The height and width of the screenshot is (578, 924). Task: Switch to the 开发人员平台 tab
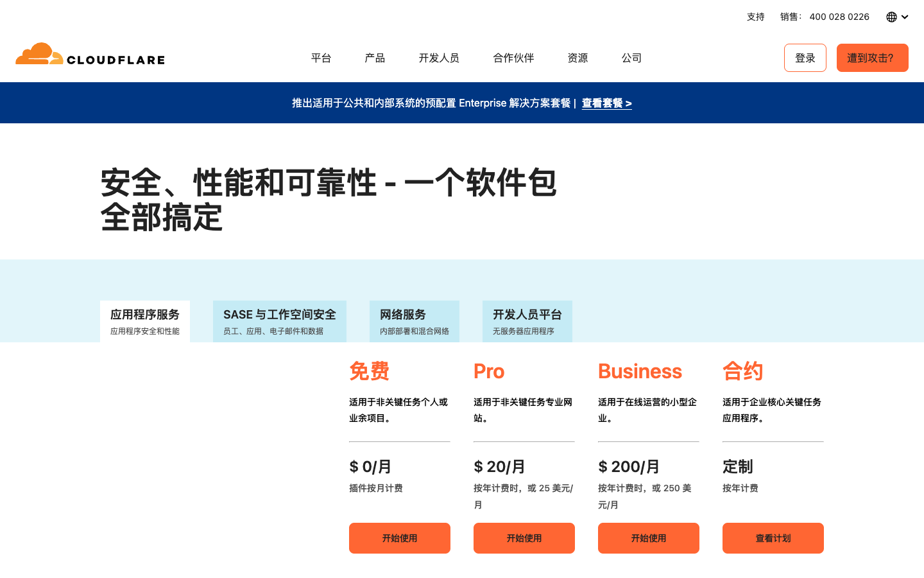527,321
